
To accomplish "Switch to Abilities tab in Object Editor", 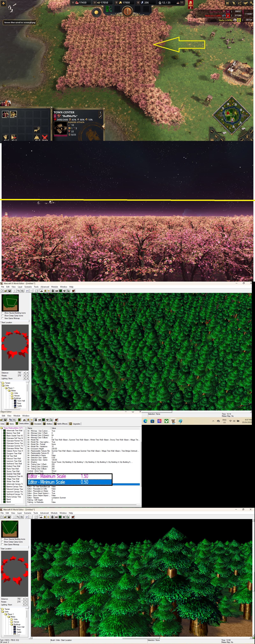I will click(x=47, y=424).
